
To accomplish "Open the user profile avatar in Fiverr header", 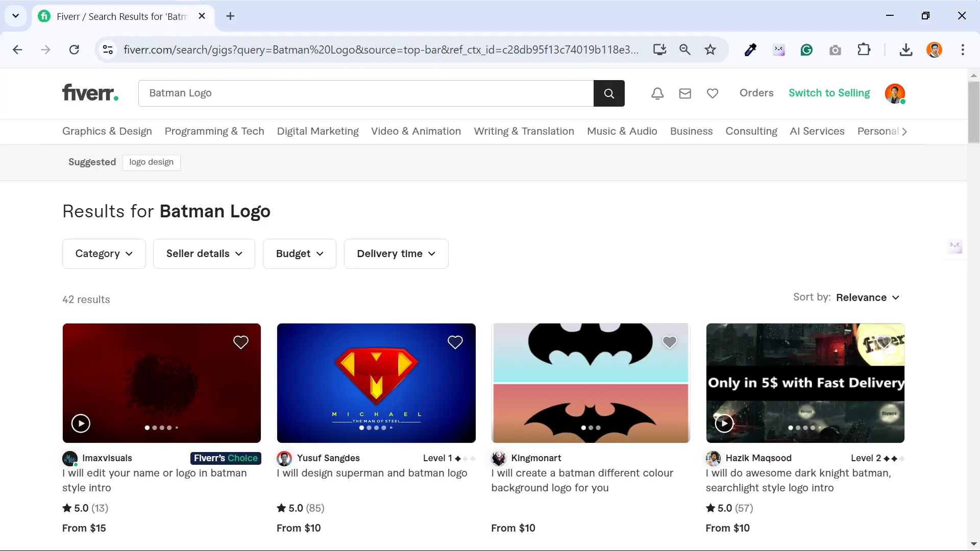I will tap(895, 93).
